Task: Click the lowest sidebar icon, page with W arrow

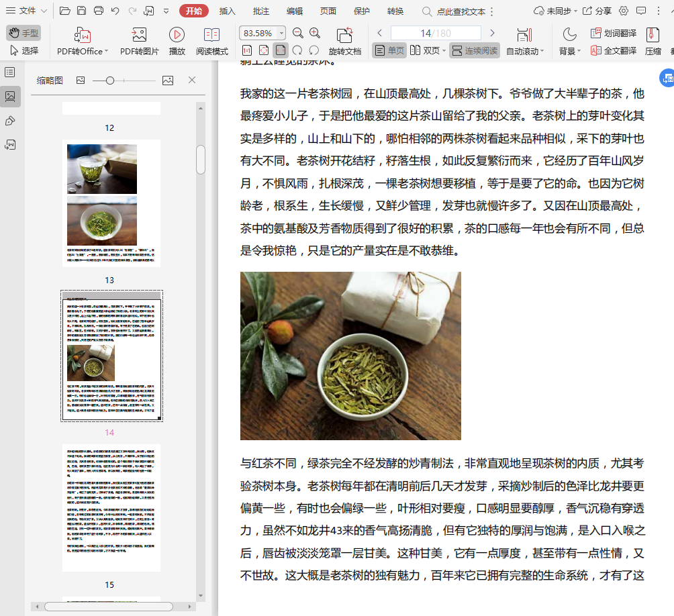Action: pos(10,145)
